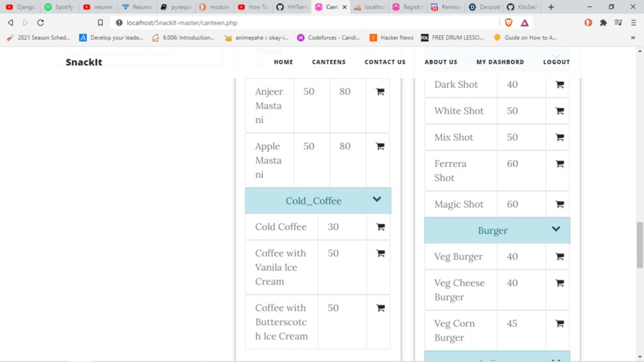644x362 pixels.
Task: Open Guide on How to A bookmark
Action: tap(525, 38)
